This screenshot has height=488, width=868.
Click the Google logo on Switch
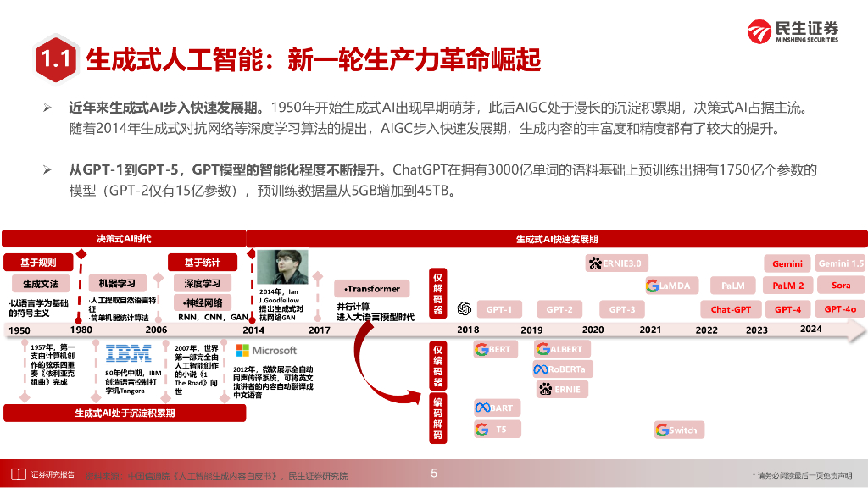(x=661, y=430)
